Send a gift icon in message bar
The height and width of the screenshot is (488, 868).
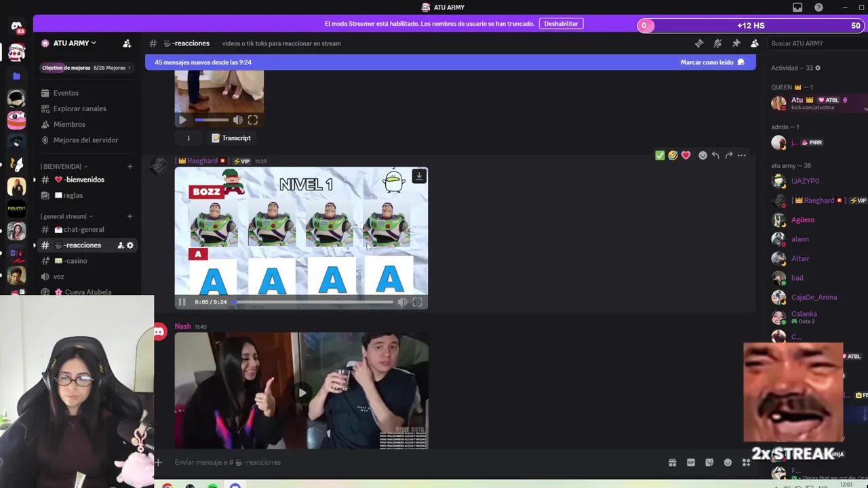(672, 462)
